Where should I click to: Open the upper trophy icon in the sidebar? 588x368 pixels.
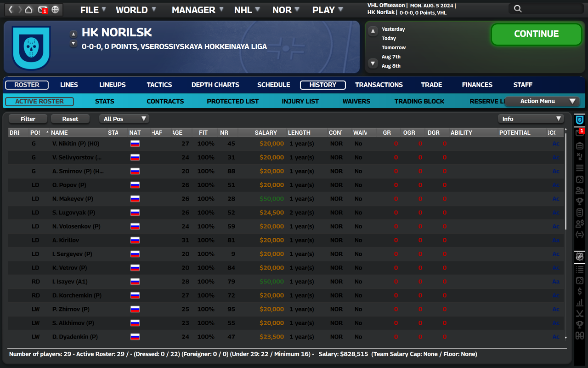tap(580, 201)
